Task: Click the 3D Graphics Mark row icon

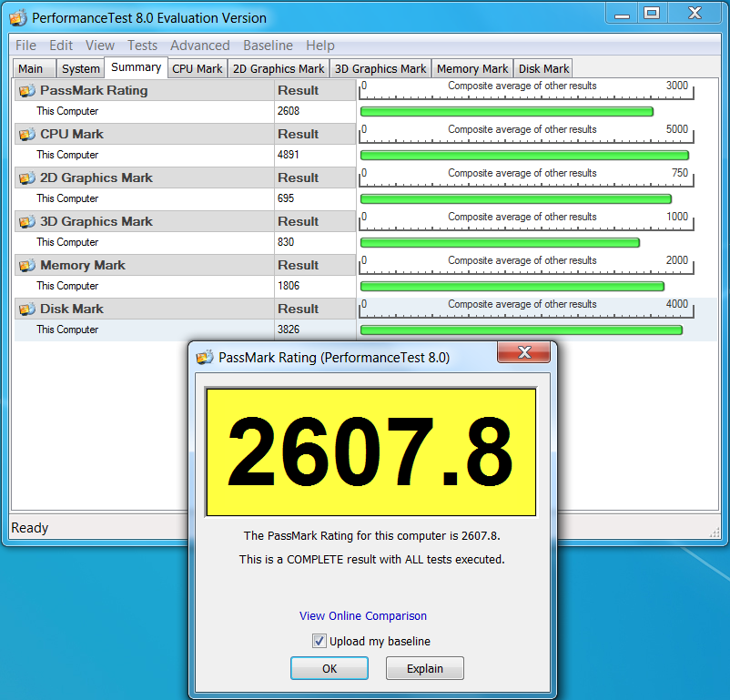Action: point(27,222)
